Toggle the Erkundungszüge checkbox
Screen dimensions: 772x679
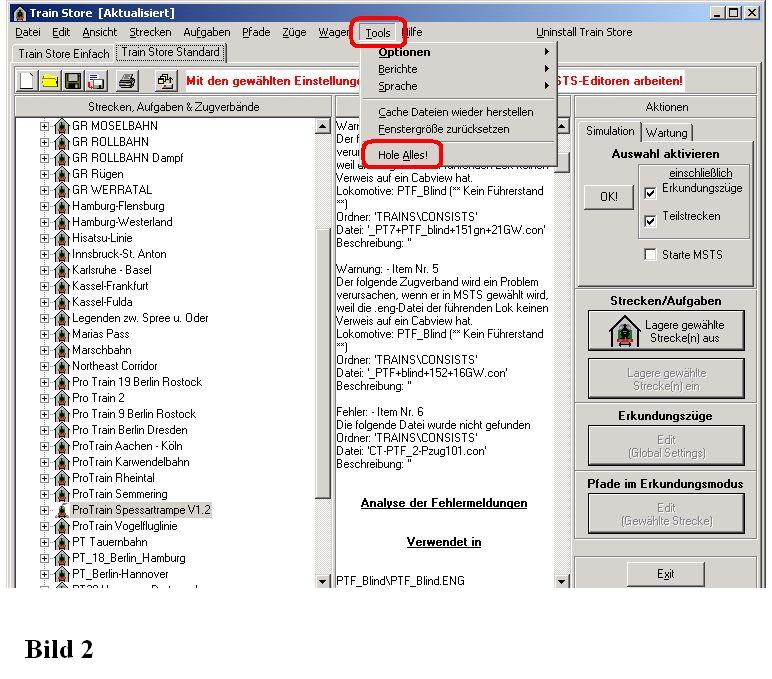(650, 193)
